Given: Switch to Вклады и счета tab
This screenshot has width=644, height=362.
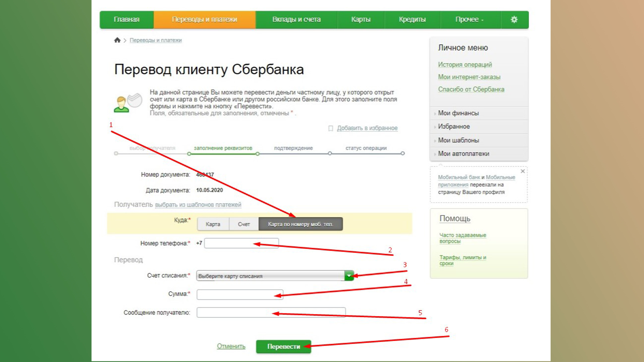Looking at the screenshot, I should click(297, 19).
